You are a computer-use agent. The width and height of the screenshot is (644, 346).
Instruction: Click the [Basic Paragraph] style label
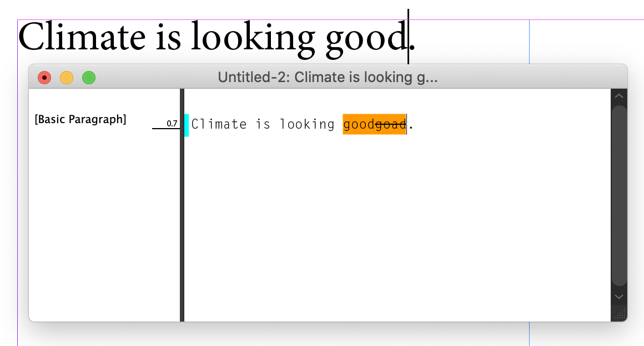coord(81,119)
